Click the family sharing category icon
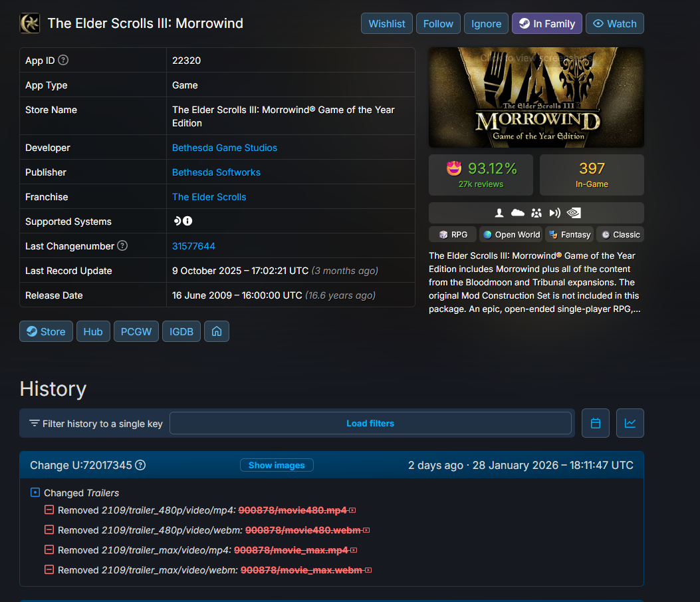 coord(536,213)
